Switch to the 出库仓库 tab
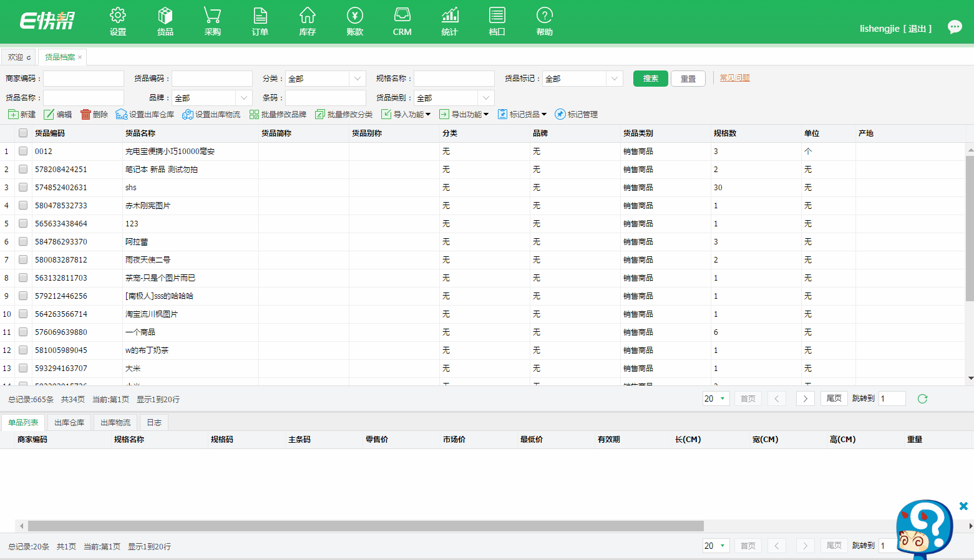 (x=69, y=423)
